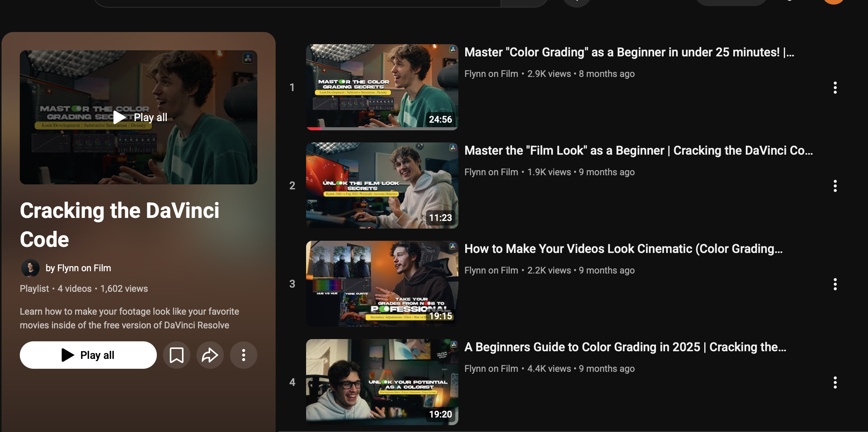This screenshot has width=868, height=432.
Task: Open options menu for video 2
Action: [x=835, y=186]
